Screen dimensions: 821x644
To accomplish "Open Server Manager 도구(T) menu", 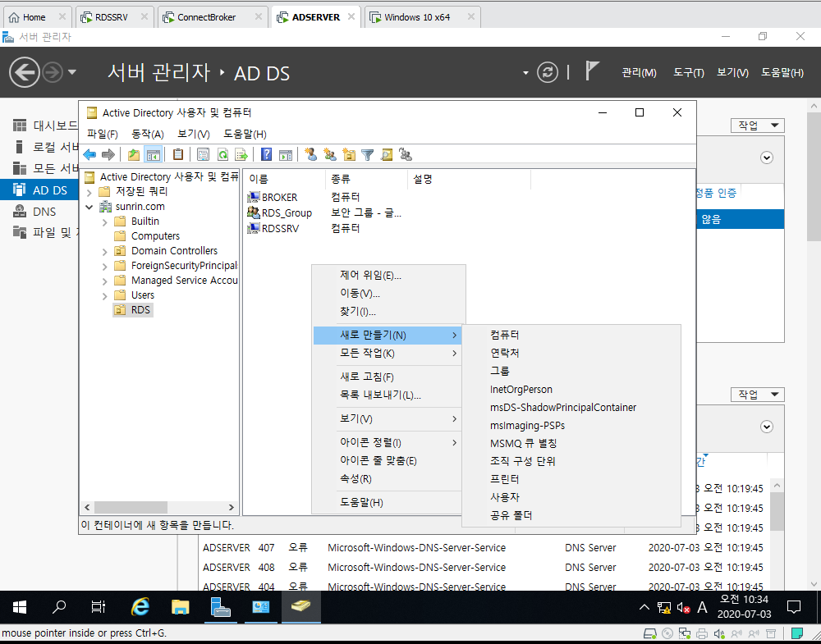I will click(x=689, y=73).
